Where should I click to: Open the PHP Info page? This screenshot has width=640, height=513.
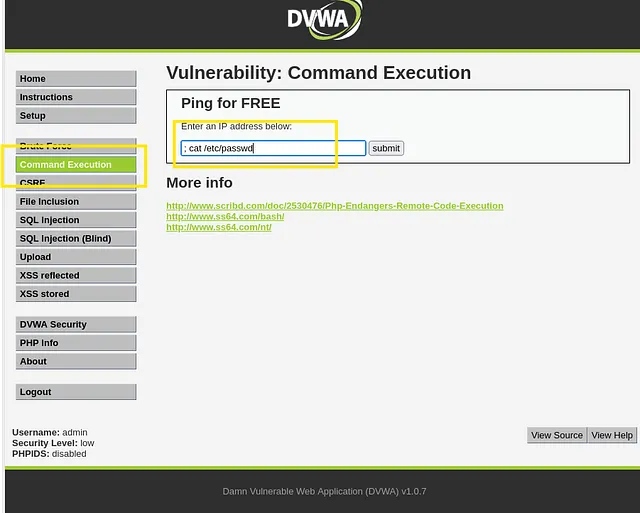point(76,343)
